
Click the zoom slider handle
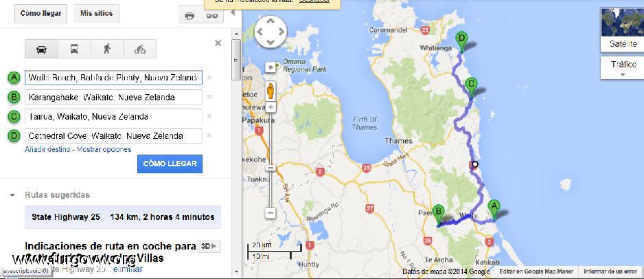(271, 168)
